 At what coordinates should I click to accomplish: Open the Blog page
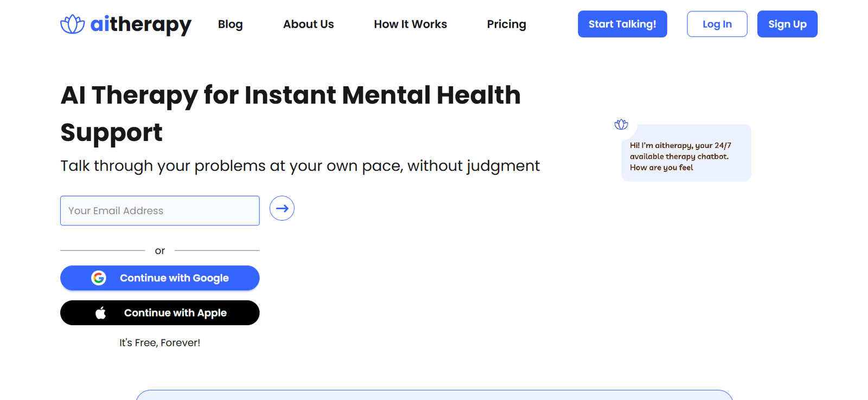coord(230,24)
